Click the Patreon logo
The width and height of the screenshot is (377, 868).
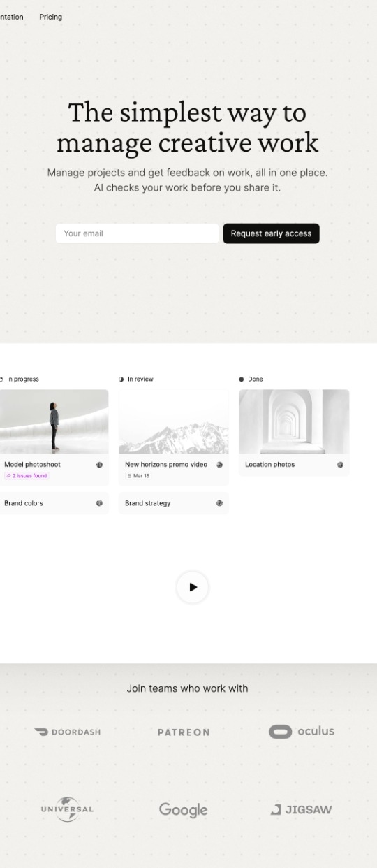coord(184,732)
